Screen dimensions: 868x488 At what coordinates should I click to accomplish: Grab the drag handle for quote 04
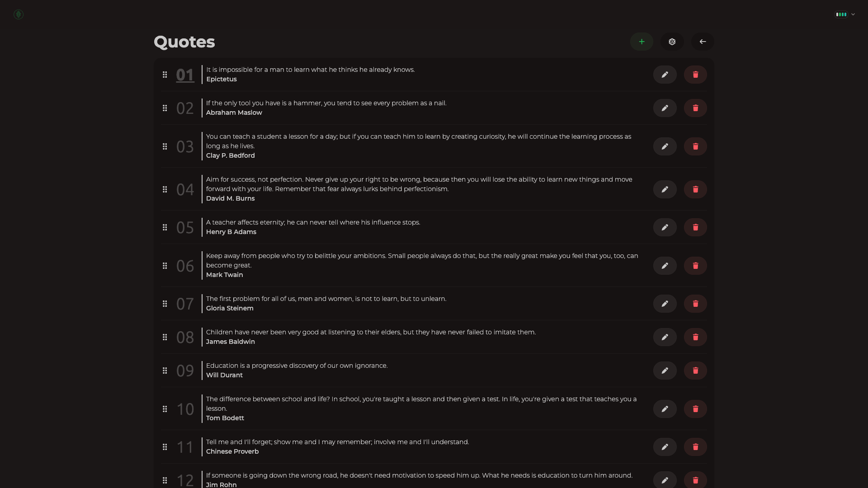click(165, 189)
